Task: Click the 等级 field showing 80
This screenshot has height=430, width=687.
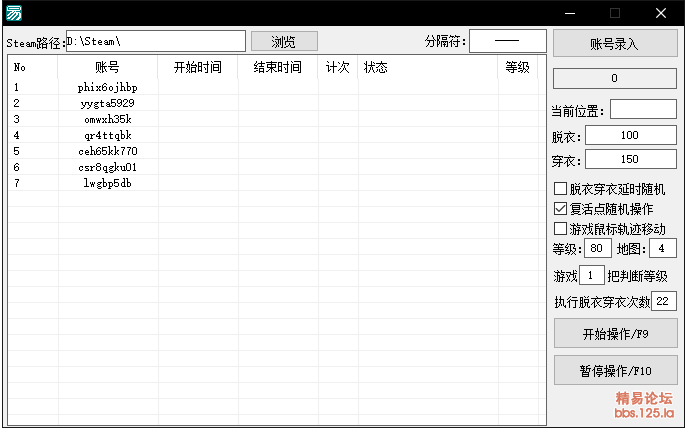Action: click(x=598, y=249)
